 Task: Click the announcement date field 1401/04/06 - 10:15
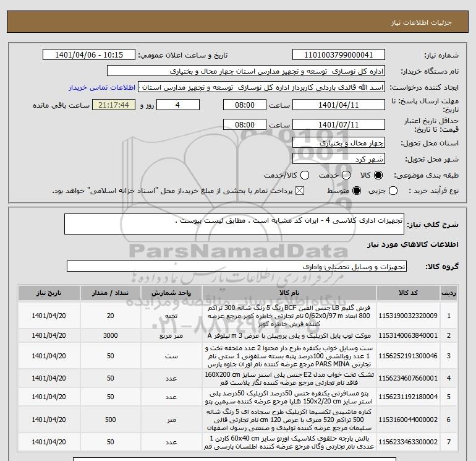click(89, 55)
